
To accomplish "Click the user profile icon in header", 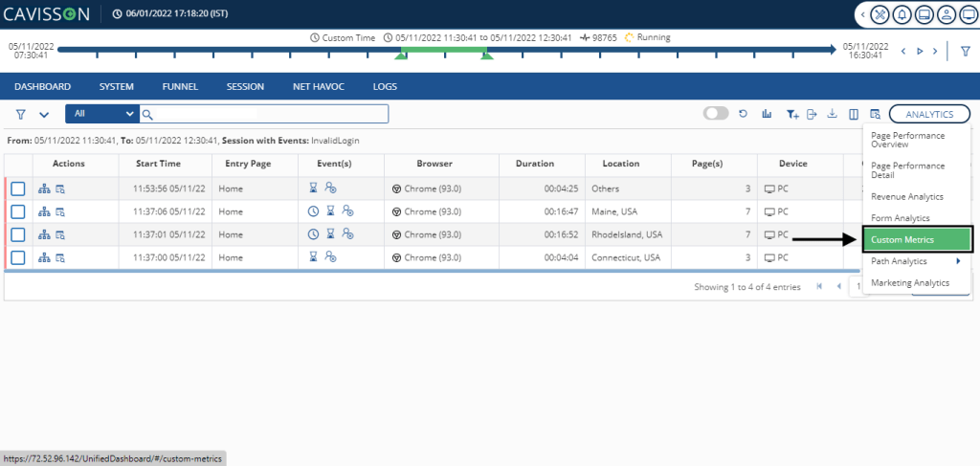I will click(x=947, y=15).
